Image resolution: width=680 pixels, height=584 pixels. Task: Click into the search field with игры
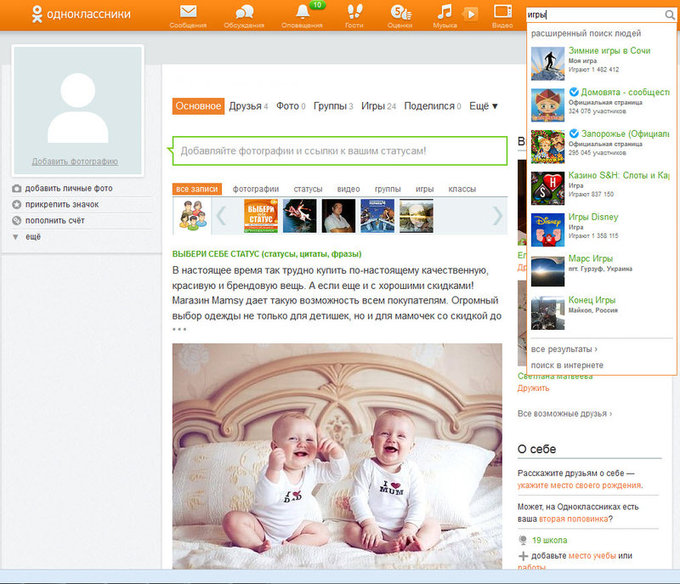pos(595,15)
